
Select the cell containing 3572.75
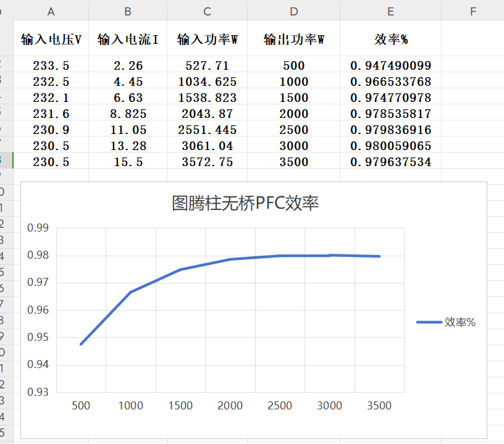206,162
